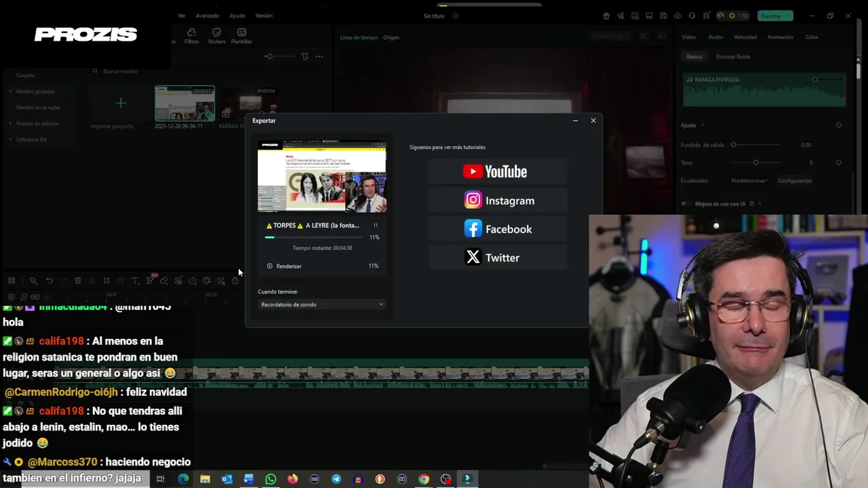
Task: Open the Velocidad properties tab
Action: [745, 37]
